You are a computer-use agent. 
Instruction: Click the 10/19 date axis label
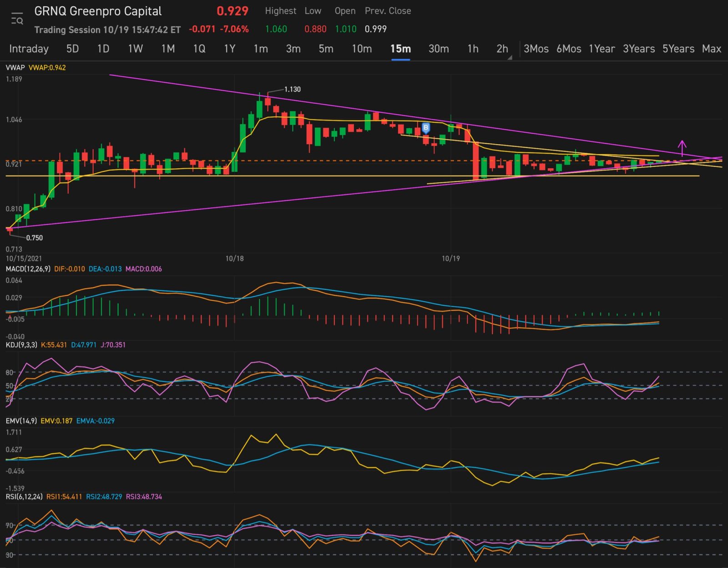451,258
